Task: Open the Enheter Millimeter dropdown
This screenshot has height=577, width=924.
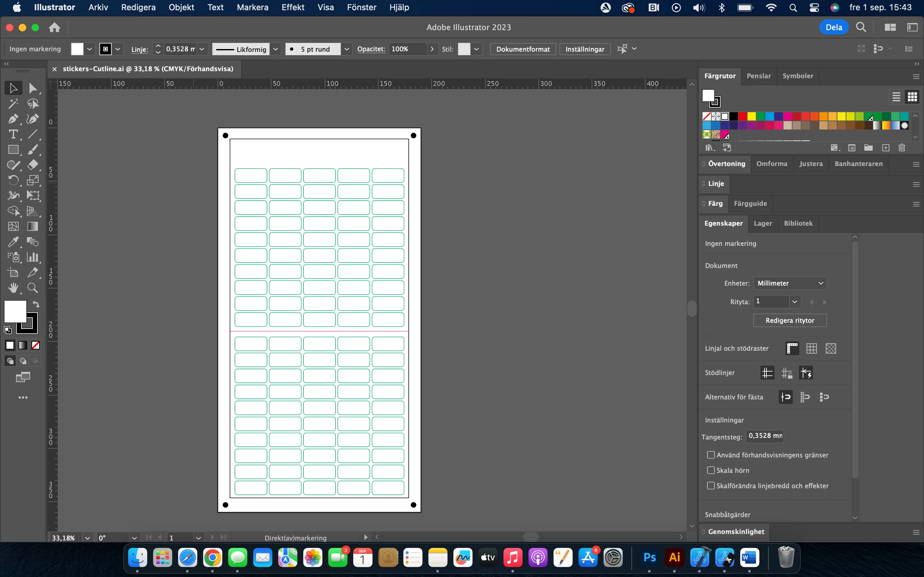Action: tap(790, 283)
